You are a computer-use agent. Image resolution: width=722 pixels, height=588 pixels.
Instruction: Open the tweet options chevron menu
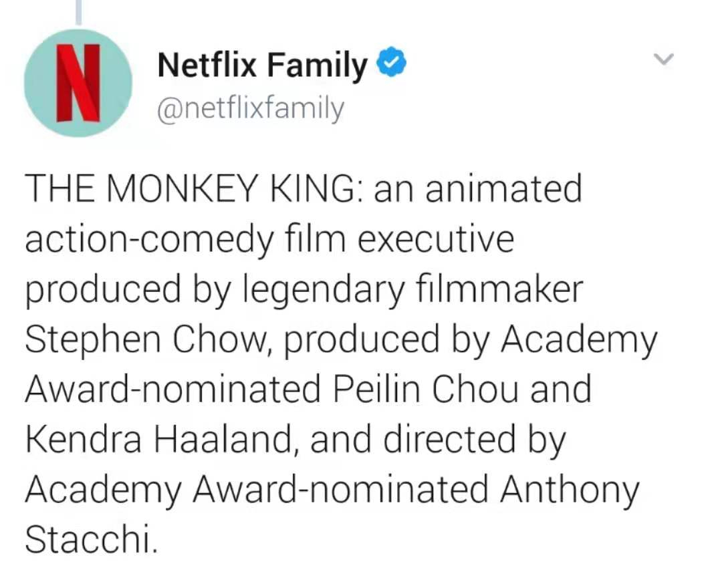[663, 59]
